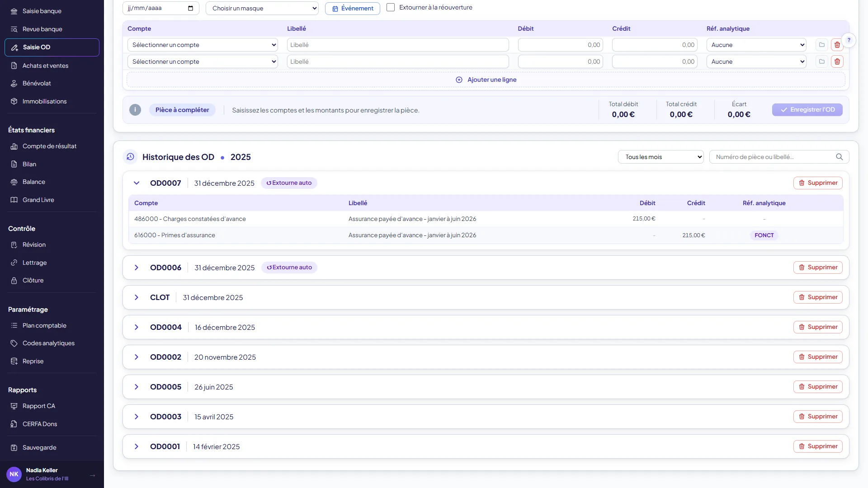Click the trash icon on the first entry line
The image size is (868, 488).
point(837,45)
